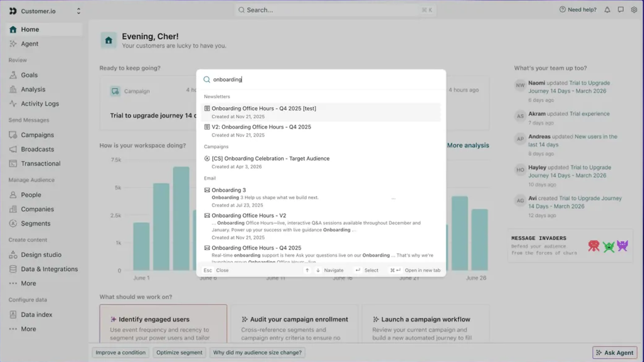Click the Design studio icon

click(x=13, y=255)
